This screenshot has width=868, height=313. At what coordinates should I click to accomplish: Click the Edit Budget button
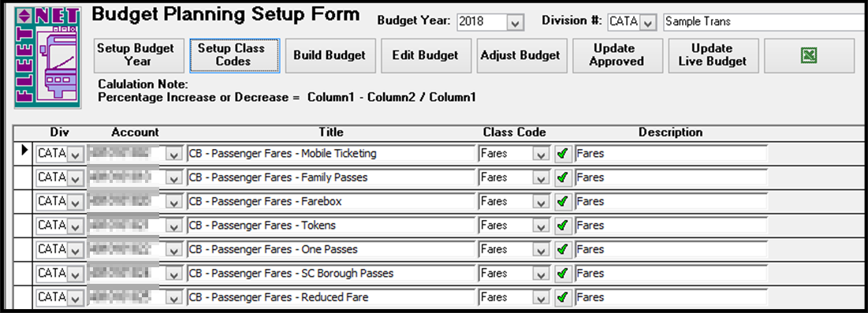[x=426, y=55]
